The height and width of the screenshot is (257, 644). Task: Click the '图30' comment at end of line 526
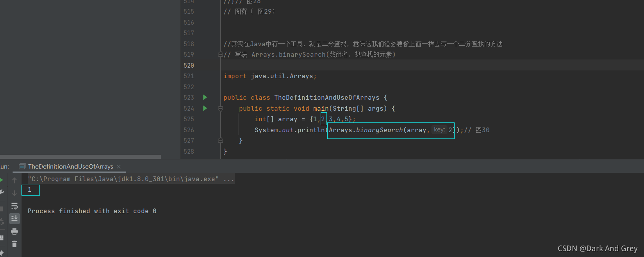477,130
